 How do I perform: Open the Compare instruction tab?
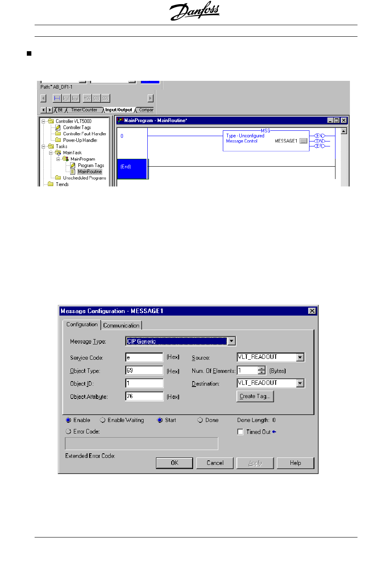[145, 110]
